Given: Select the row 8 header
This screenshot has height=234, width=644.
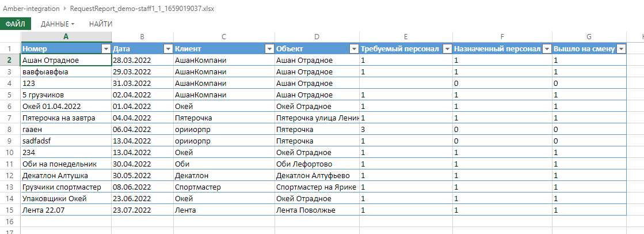Looking at the screenshot, I should pyautogui.click(x=10, y=130).
